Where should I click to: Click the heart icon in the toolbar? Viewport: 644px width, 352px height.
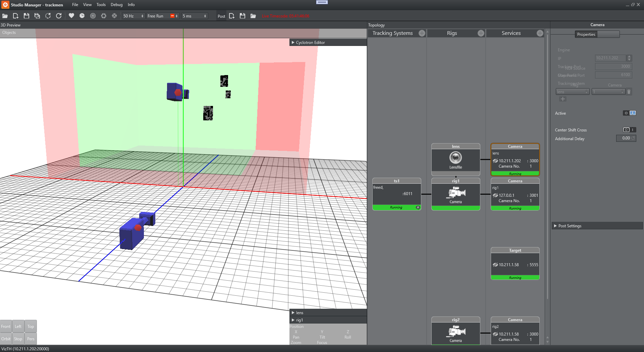coord(71,16)
